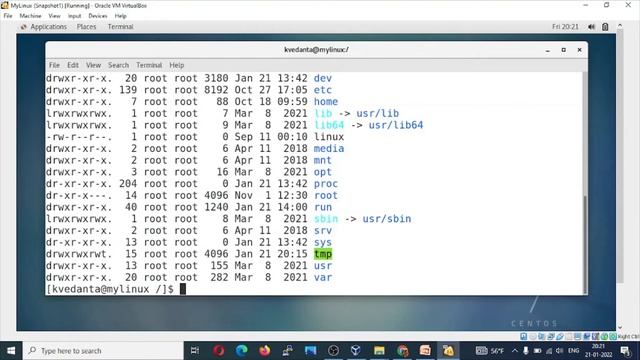Click the Windows clock 21-01-2022
Viewport: 640px width, 360px height.
(x=599, y=351)
